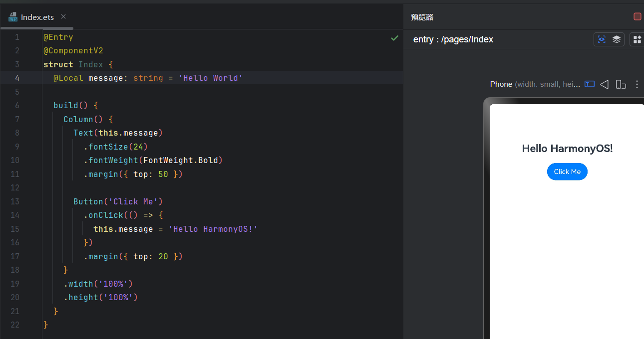
Task: Click the red stop previewer button
Action: click(x=637, y=16)
